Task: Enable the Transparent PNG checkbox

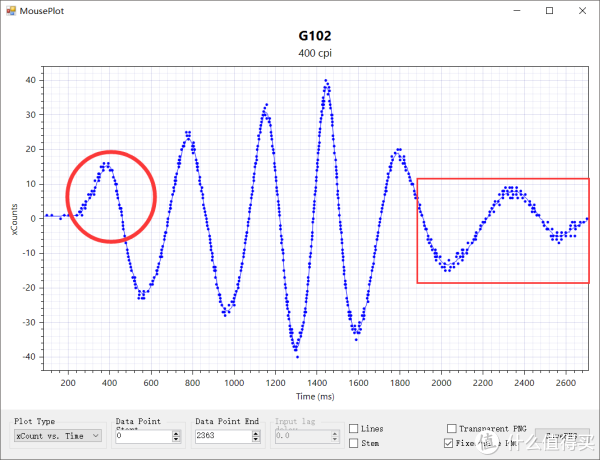Action: [452, 428]
